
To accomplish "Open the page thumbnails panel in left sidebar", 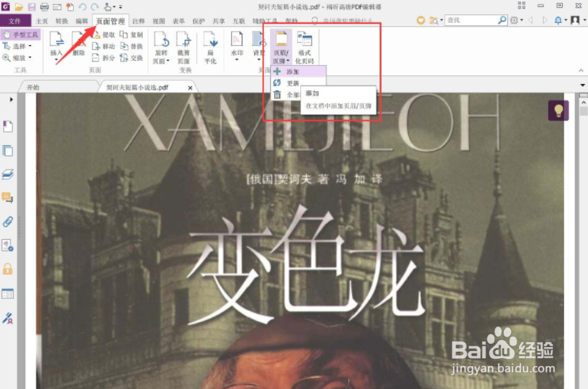I will [7, 151].
